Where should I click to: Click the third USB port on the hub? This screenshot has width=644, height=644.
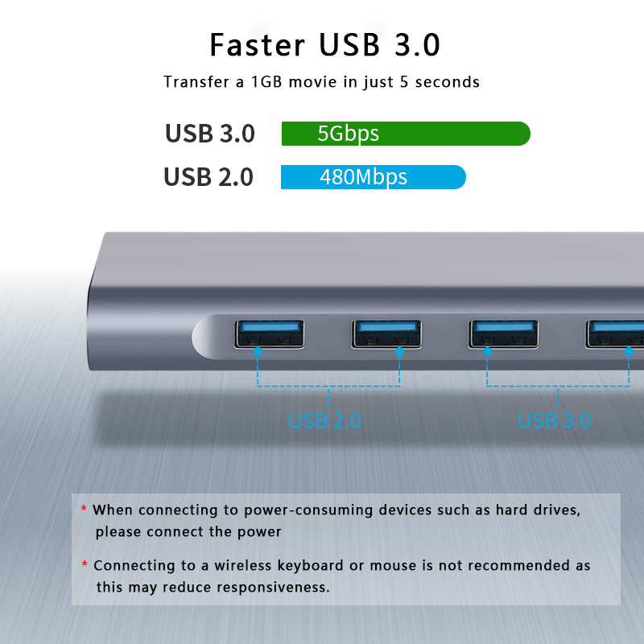pyautogui.click(x=504, y=334)
